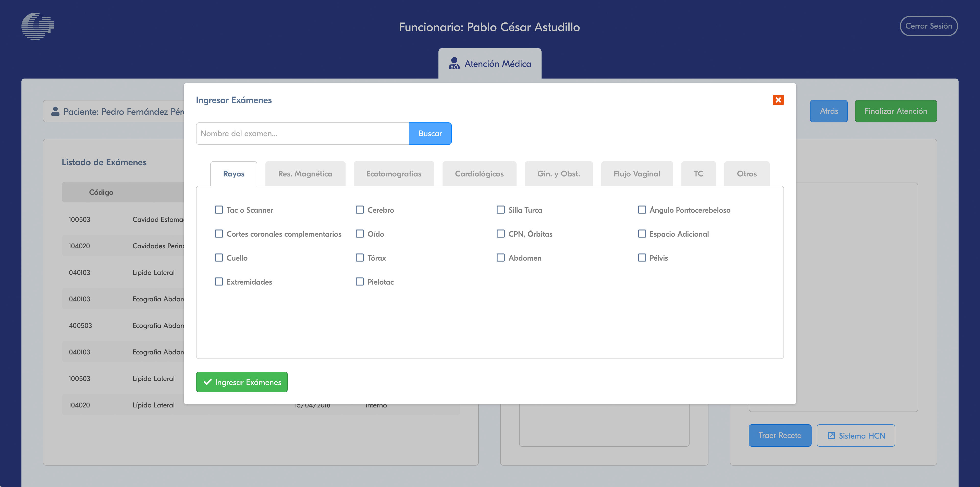Enable the Cerebro checkbox

point(360,210)
